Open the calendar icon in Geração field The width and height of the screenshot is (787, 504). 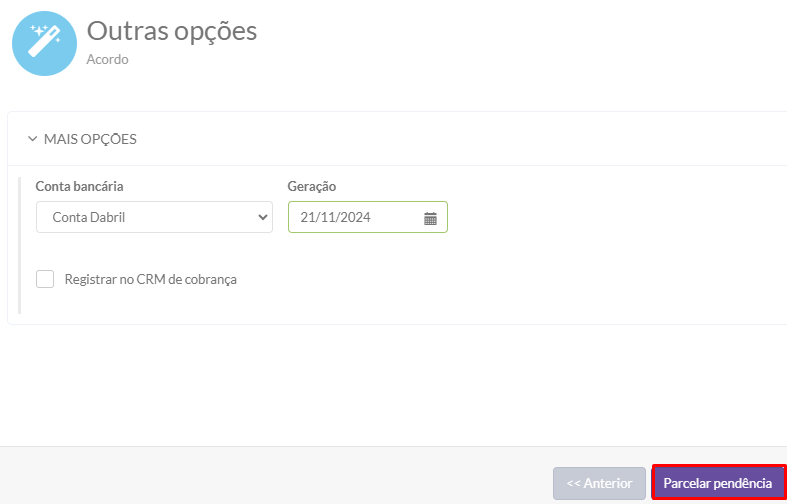[x=431, y=218]
